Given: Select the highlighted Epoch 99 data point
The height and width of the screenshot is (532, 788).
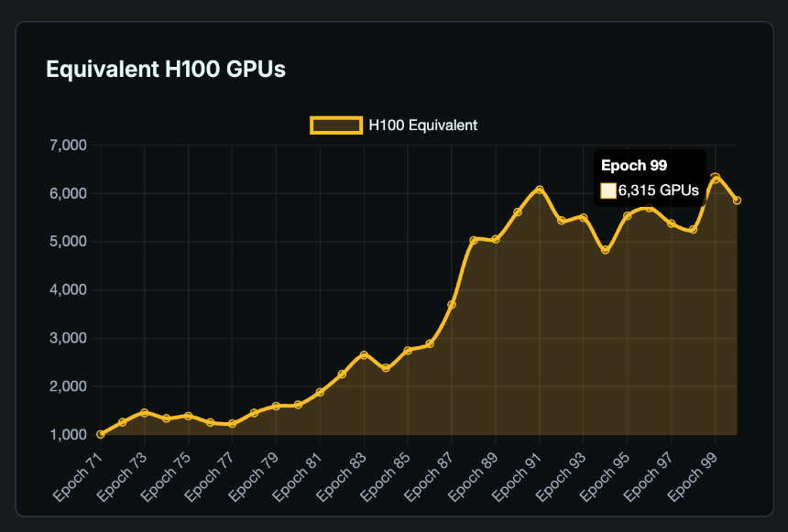Looking at the screenshot, I should click(x=716, y=179).
